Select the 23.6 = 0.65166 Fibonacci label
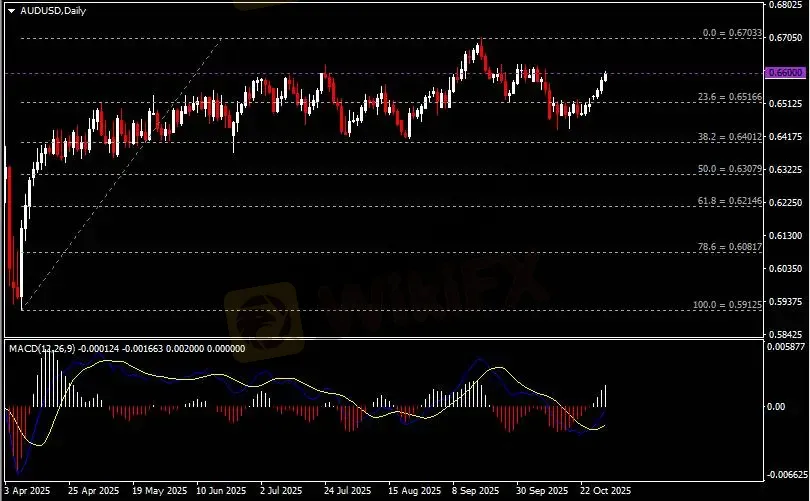Image resolution: width=810 pixels, height=501 pixels. pyautogui.click(x=731, y=97)
